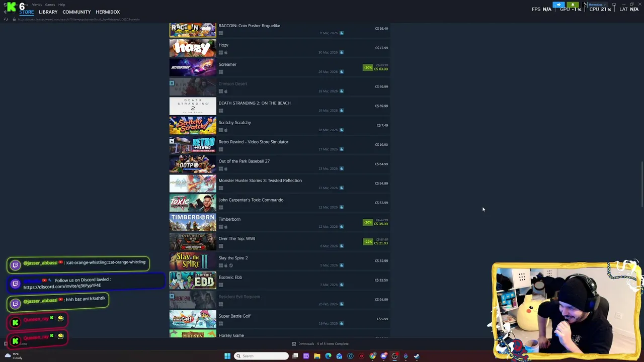The image size is (644, 362).
Task: Click the Discord invite link in chat
Action: pyautogui.click(x=62, y=287)
